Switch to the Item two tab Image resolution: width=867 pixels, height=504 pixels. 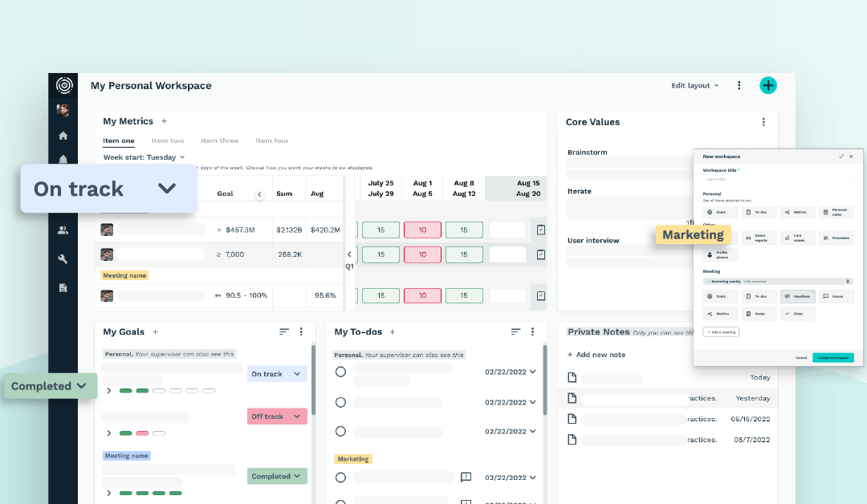167,140
